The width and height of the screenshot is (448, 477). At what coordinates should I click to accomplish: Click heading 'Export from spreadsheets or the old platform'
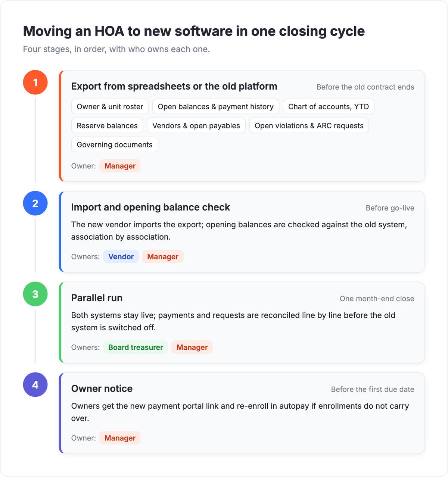pos(174,87)
